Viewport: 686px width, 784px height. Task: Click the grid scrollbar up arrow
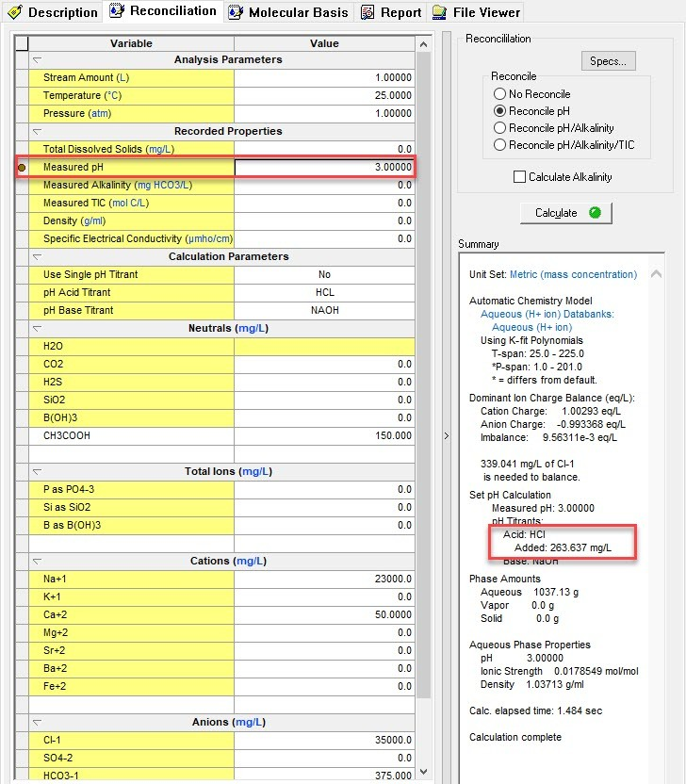click(423, 44)
